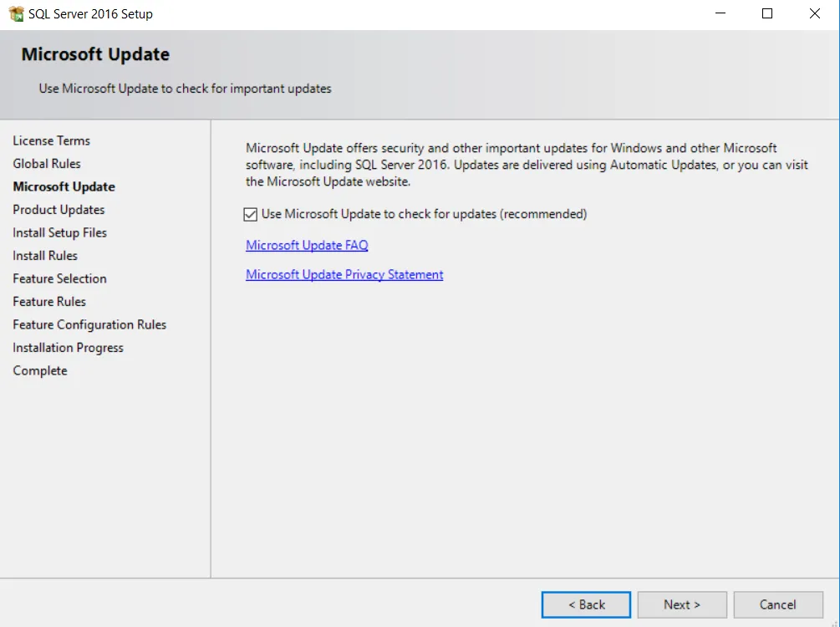Click the SQL Server Setup title bar icon

pos(14,13)
